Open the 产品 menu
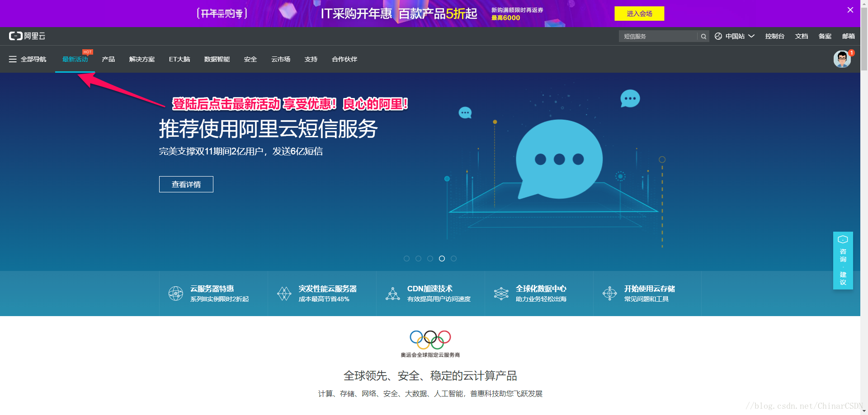 108,59
